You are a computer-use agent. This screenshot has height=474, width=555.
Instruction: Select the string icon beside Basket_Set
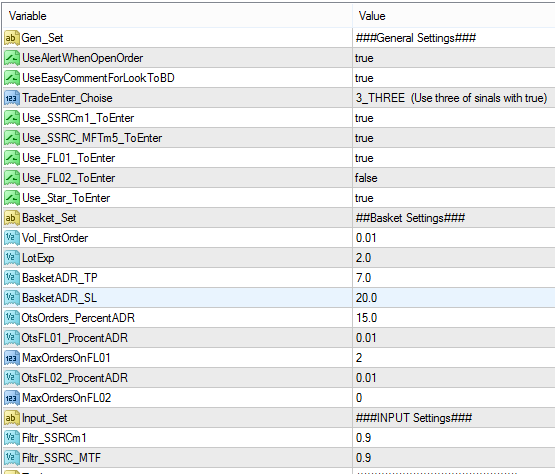(11, 218)
